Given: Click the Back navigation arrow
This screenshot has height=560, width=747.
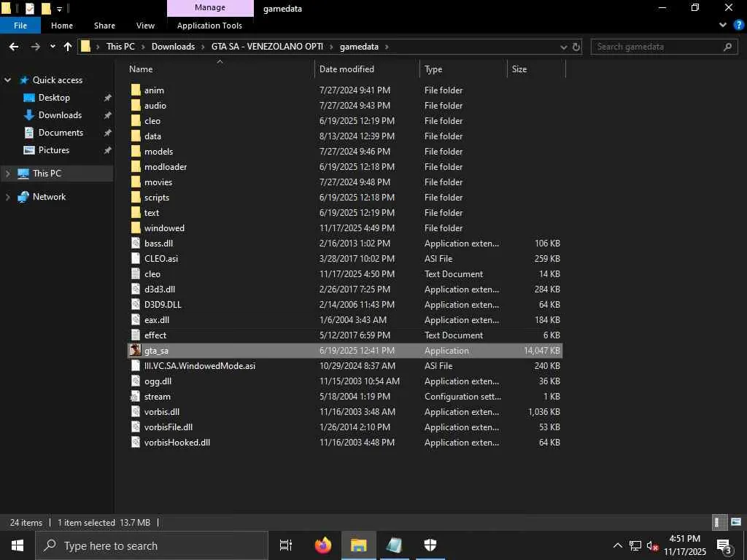Looking at the screenshot, I should point(14,47).
